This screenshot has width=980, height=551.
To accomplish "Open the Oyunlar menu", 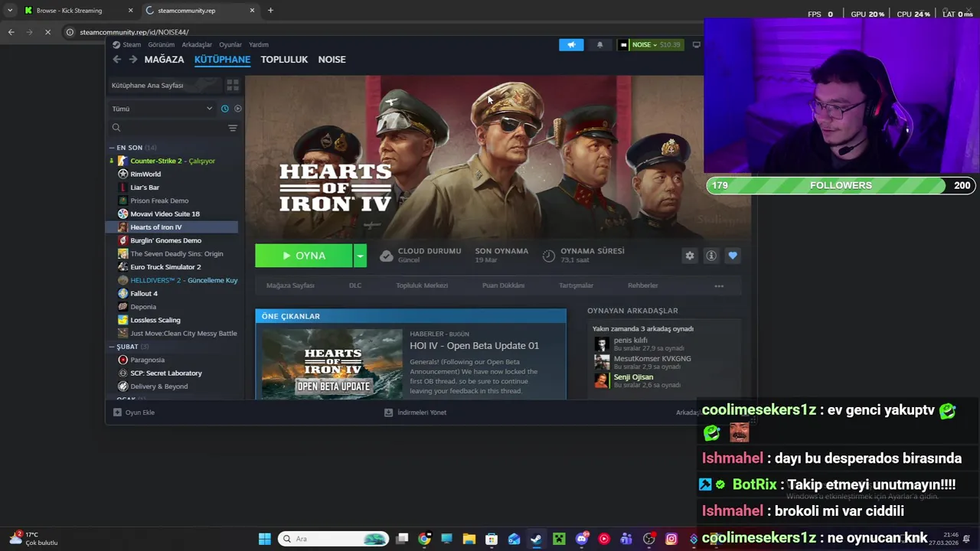I will click(230, 44).
